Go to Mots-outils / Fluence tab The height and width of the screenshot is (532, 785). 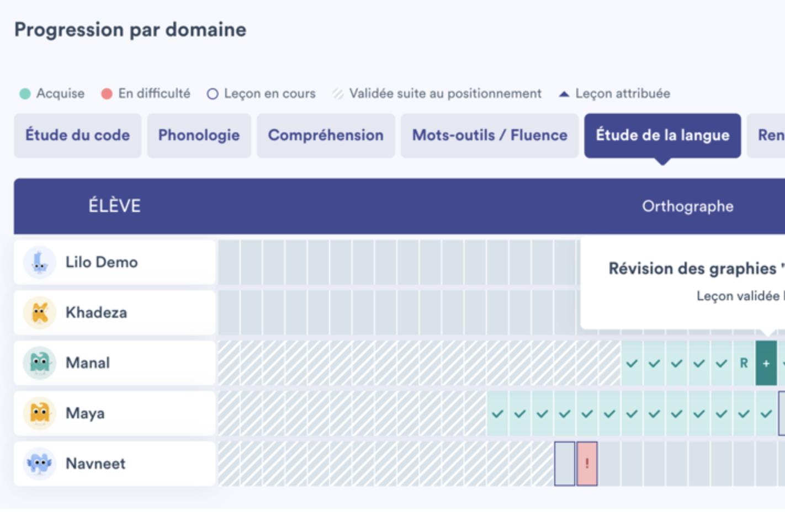[x=490, y=135]
